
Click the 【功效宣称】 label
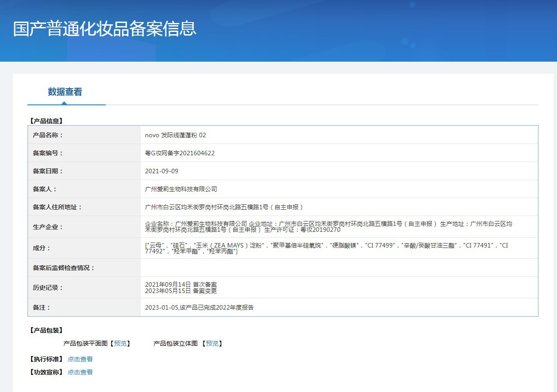coord(46,372)
